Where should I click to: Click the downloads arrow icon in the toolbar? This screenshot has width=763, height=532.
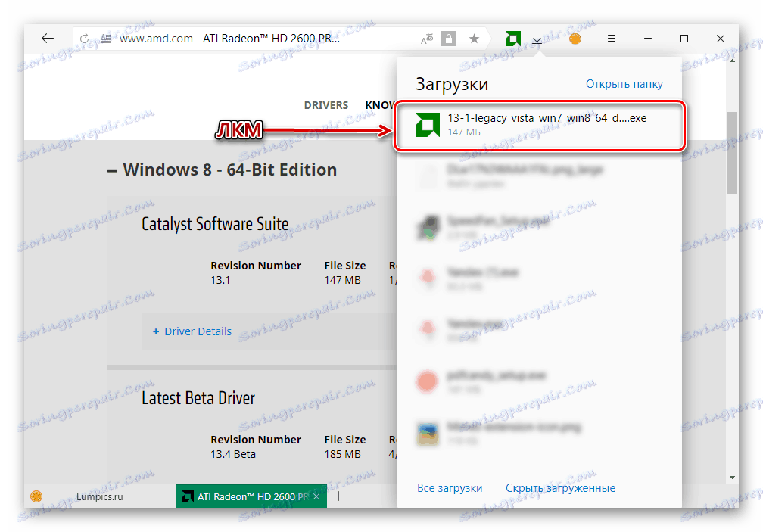point(537,38)
